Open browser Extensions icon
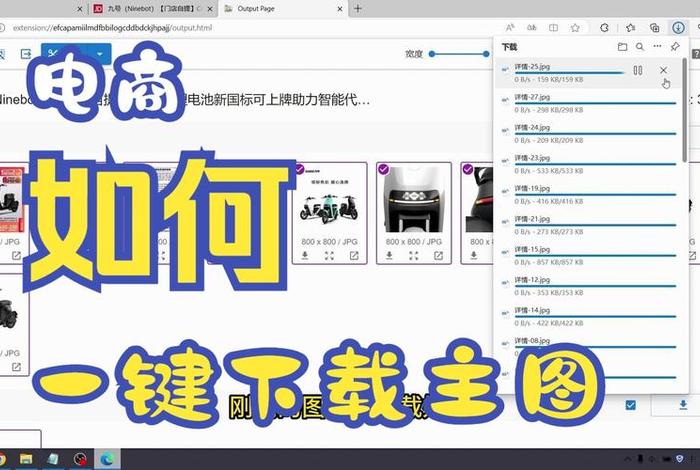Screen dimensions: 700x470 (604, 28)
